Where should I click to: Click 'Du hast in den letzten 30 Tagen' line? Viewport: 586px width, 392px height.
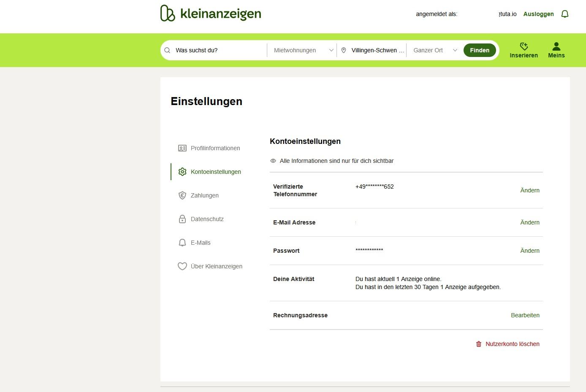point(428,287)
